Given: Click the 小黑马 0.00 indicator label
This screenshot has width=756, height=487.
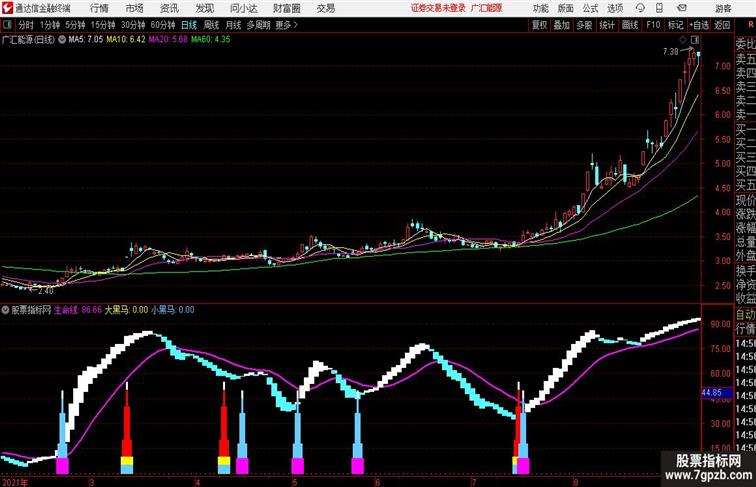Looking at the screenshot, I should [x=173, y=310].
